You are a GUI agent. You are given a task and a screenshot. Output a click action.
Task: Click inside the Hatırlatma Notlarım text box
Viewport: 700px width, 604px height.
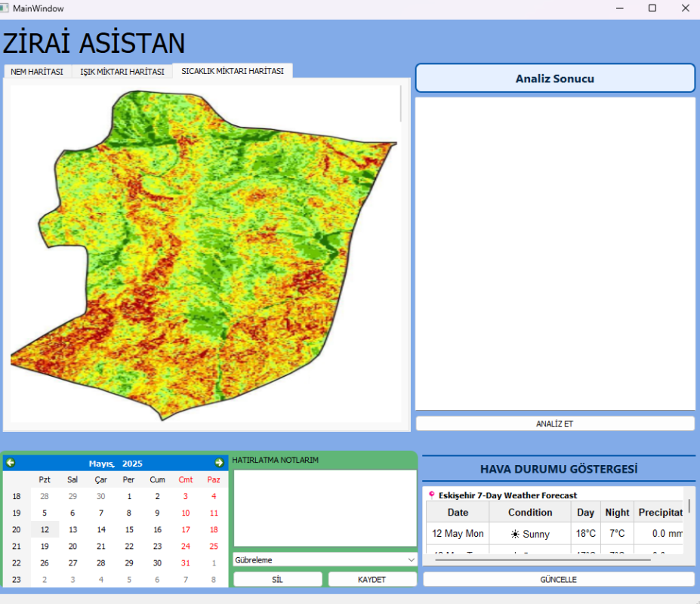(x=325, y=507)
